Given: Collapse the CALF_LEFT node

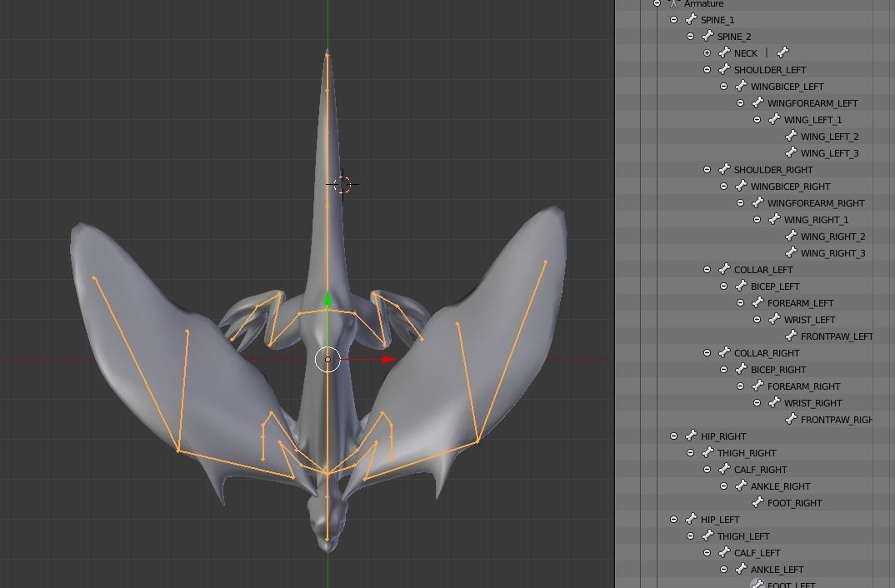Looking at the screenshot, I should 707,553.
